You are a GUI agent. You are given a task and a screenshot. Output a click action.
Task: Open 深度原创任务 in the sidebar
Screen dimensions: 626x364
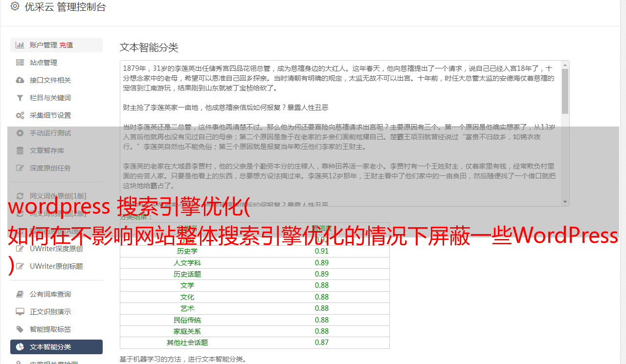pyautogui.click(x=50, y=168)
